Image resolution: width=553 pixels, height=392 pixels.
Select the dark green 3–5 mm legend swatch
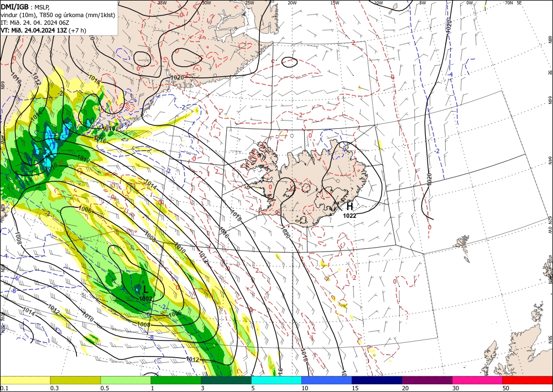tap(226, 380)
